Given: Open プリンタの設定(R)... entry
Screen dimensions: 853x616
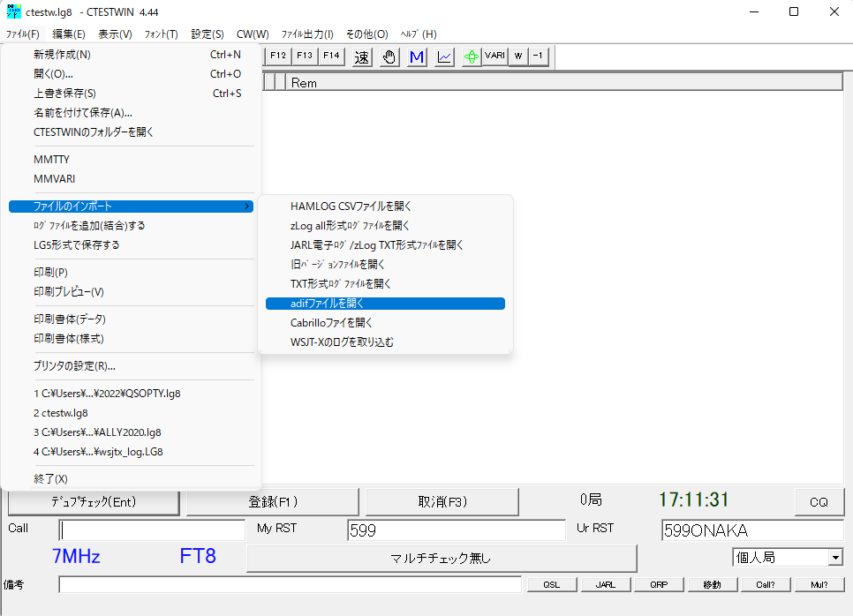Looking at the screenshot, I should point(131,366).
